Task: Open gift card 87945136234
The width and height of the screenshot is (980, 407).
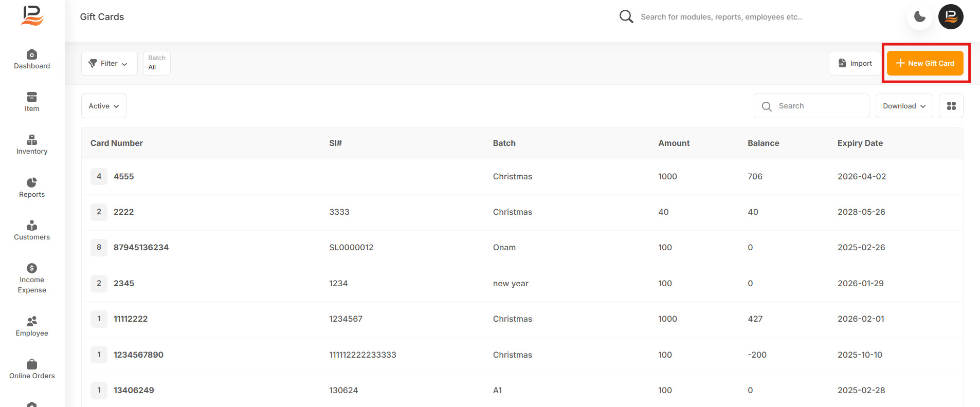Action: [141, 247]
